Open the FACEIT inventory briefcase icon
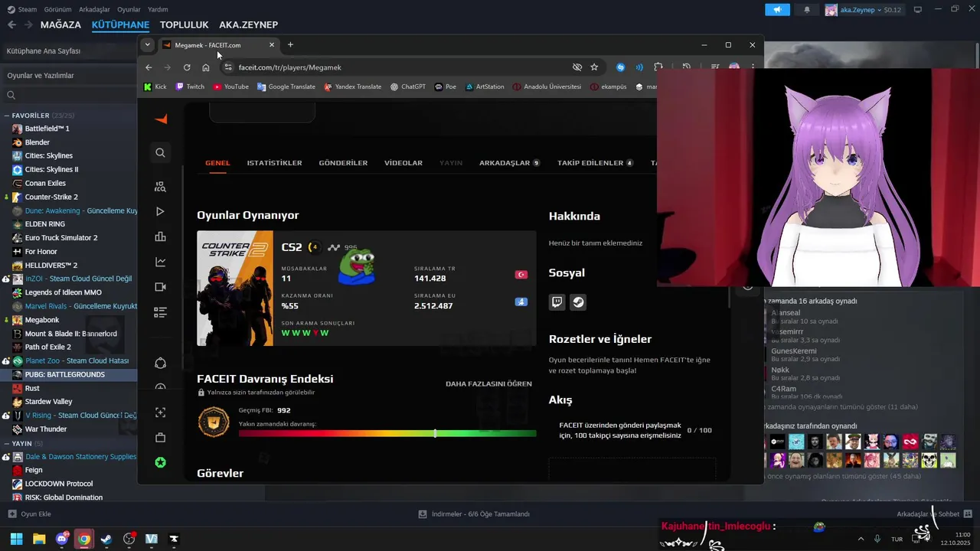The image size is (980, 551). pyautogui.click(x=160, y=438)
